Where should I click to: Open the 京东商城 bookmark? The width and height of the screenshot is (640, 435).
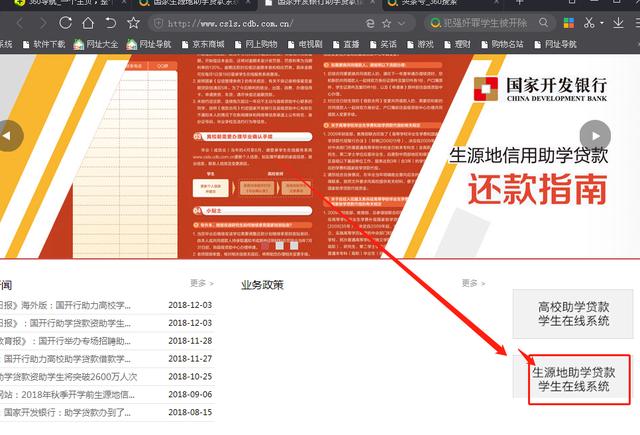(203, 44)
